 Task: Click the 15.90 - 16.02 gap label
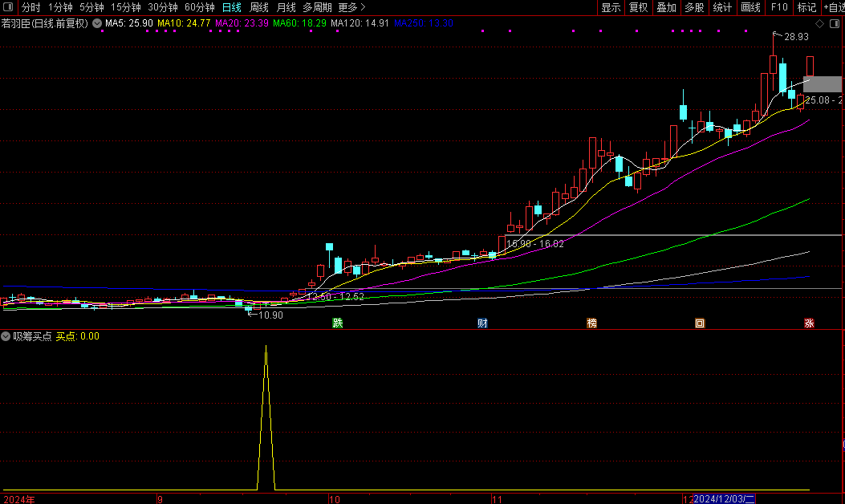tap(535, 244)
